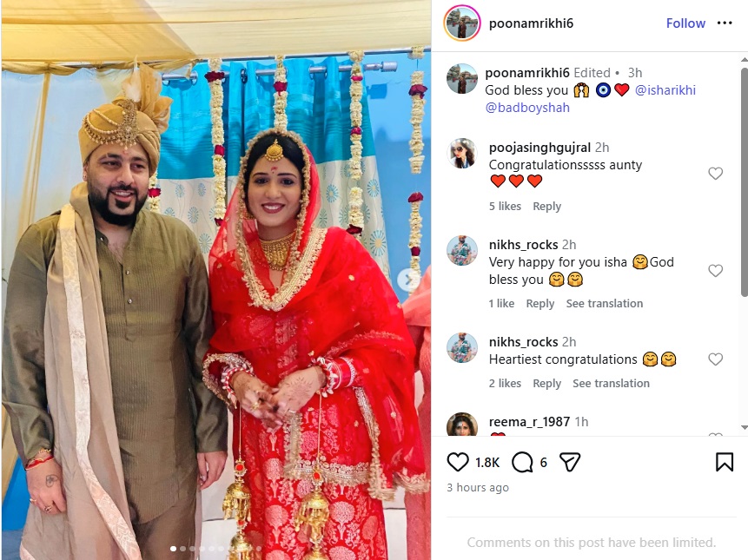
Task: View 5 likes on poojasinghgujral's comment
Action: [505, 207]
